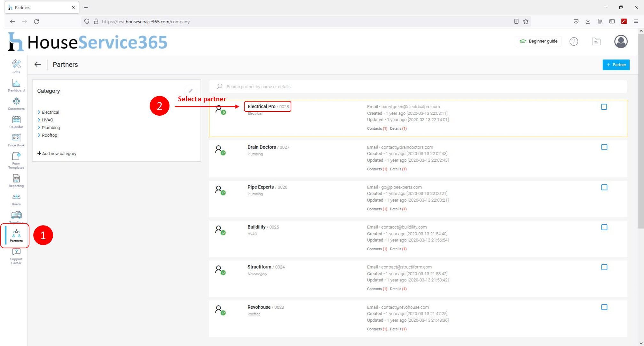Open the Suppliers truck icon
Viewport: 644px width, 346px height.
16,215
